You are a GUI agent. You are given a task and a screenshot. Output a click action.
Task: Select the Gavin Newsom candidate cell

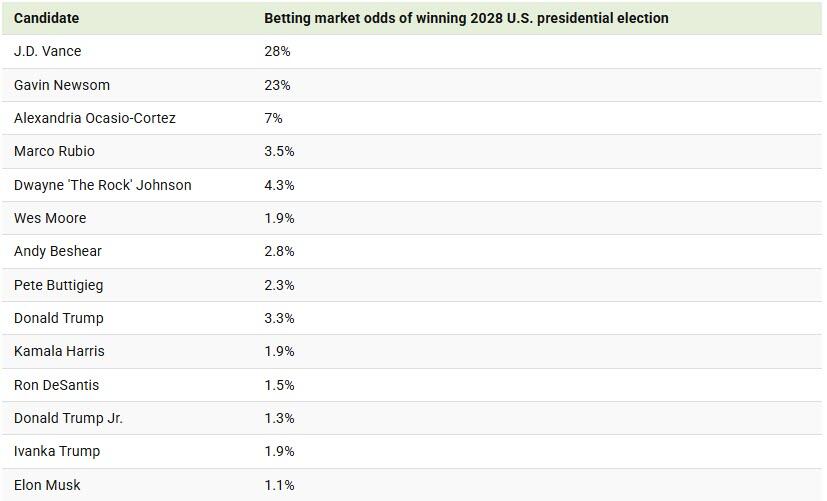(62, 85)
